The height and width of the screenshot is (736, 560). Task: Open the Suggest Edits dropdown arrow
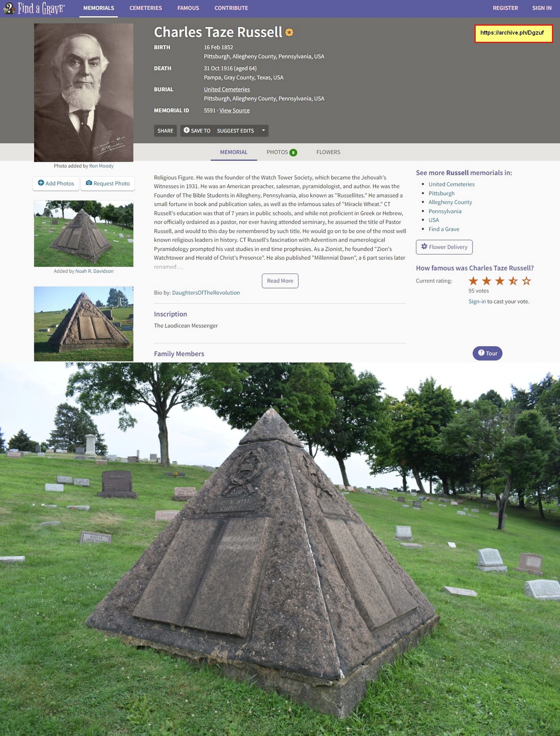(263, 130)
